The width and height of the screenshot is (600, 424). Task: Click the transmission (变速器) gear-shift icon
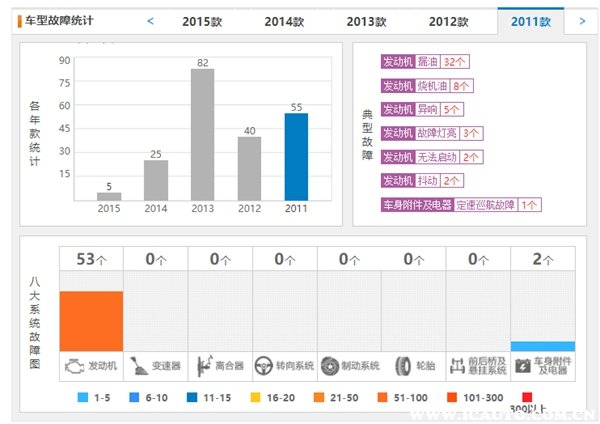pyautogui.click(x=139, y=366)
